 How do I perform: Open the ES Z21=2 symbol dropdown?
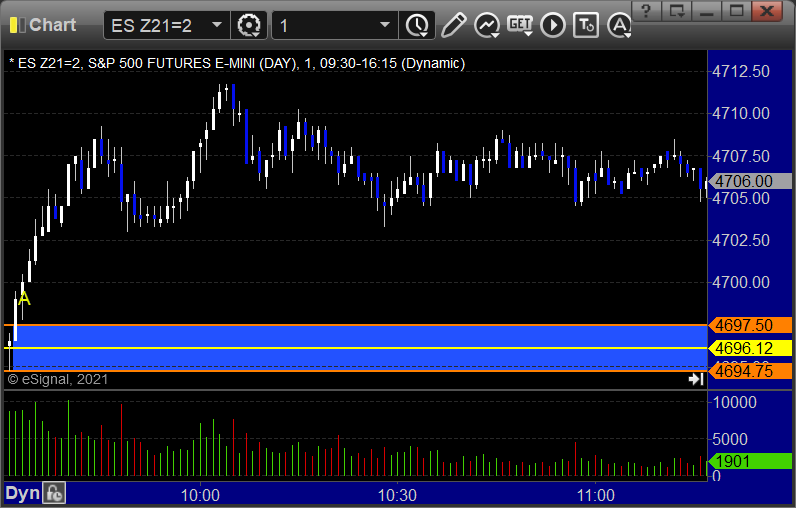(217, 25)
